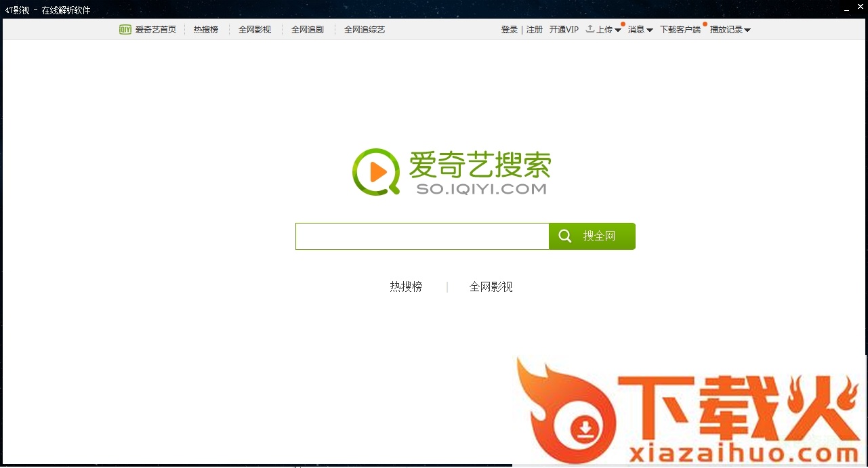
Task: Open 爱奇艺首页 with the iQIYI logo
Action: coord(148,30)
